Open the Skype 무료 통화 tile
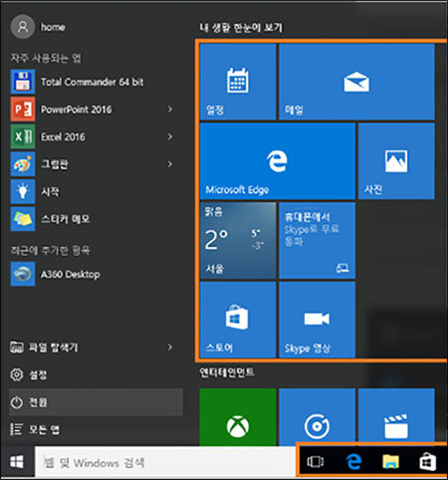 318,240
